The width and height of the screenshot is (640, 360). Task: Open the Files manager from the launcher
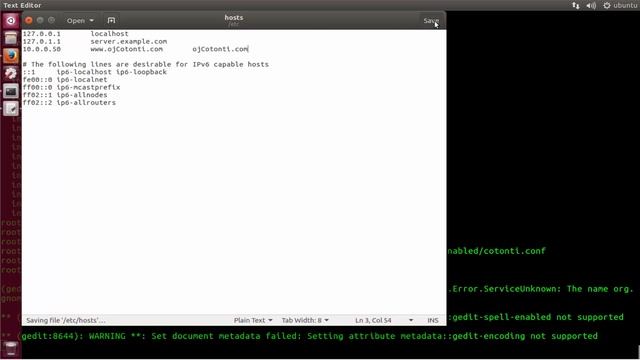point(11,38)
